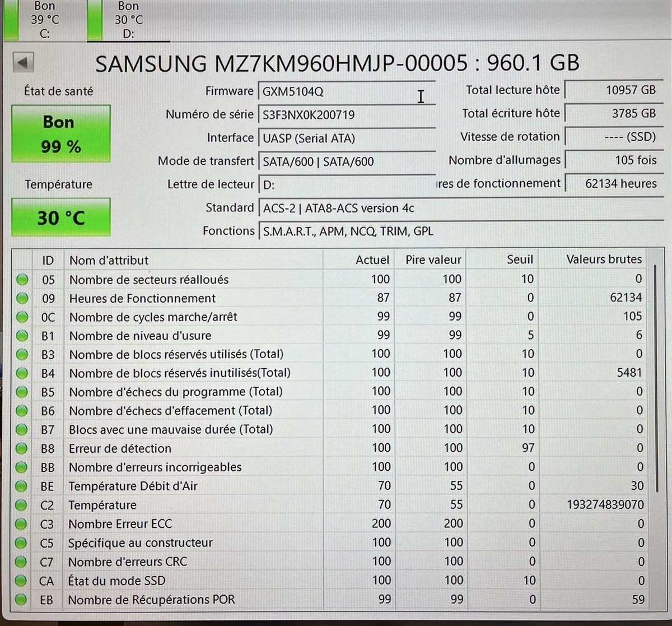This screenshot has width=672, height=626.
Task: Select the row Heures de Fonctionnement
Action: (329, 298)
